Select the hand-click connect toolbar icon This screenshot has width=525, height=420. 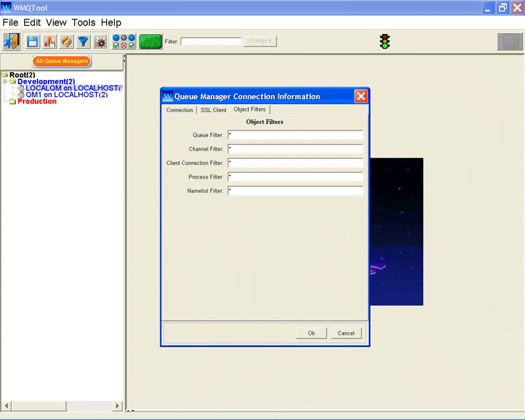click(50, 41)
